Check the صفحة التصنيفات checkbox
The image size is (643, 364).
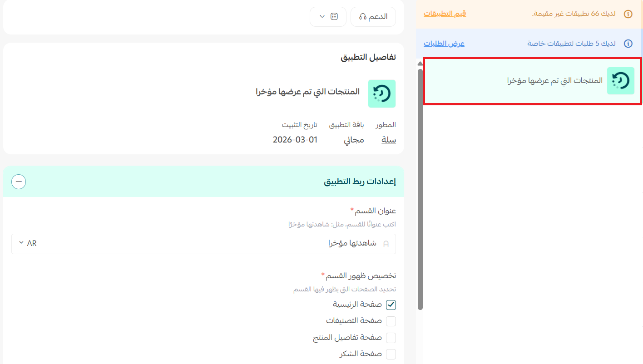pyautogui.click(x=391, y=321)
